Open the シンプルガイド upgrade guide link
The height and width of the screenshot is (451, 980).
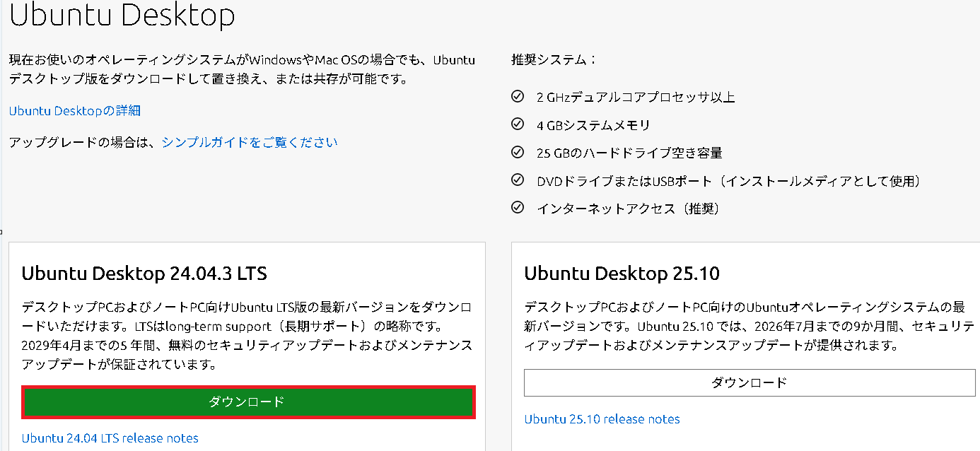[249, 142]
